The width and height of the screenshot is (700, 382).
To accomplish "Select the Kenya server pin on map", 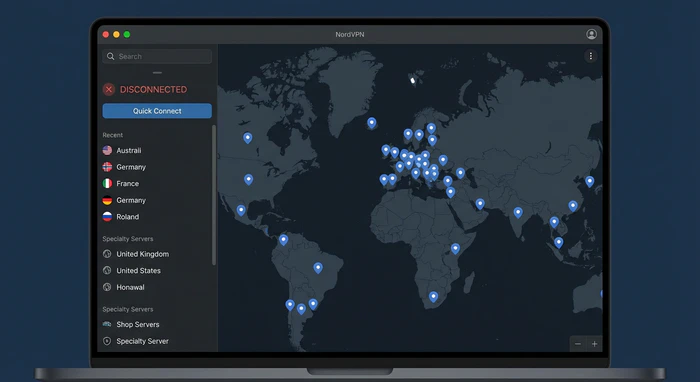I will point(455,249).
